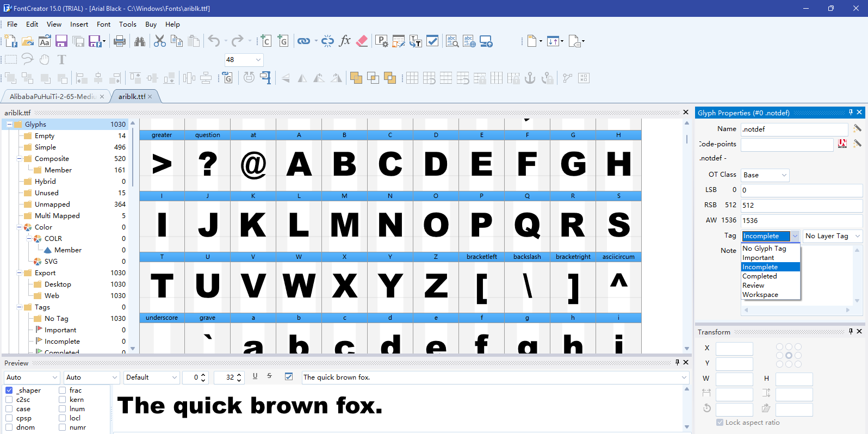The image size is (868, 434).
Task: Click the test font abc magnifier icon
Action: 452,41
